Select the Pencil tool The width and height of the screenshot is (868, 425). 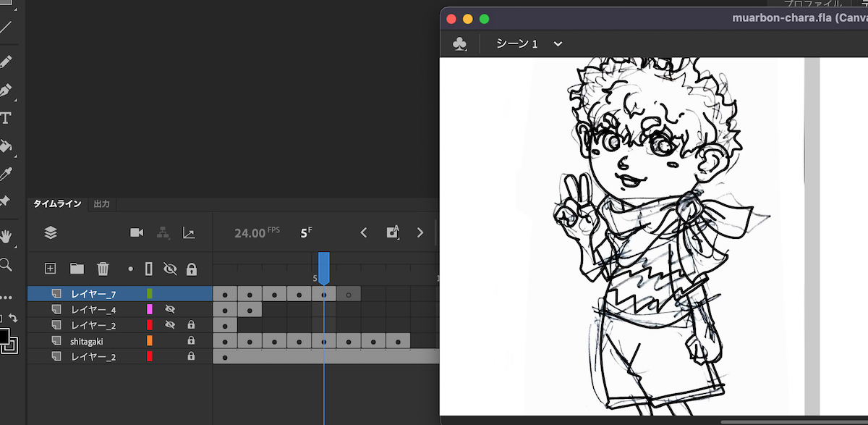pyautogui.click(x=6, y=61)
